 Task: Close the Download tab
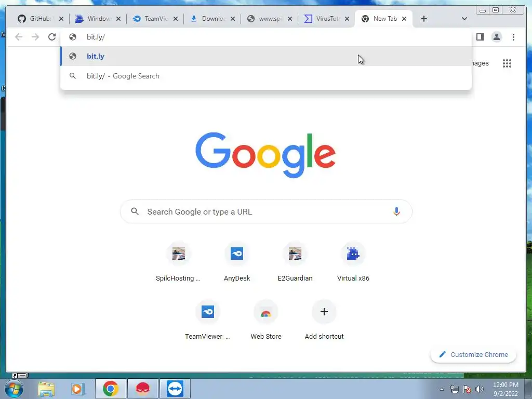232,19
